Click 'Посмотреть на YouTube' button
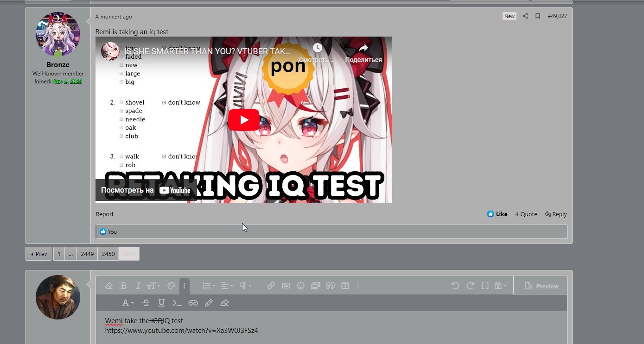The height and width of the screenshot is (344, 644). click(x=146, y=190)
